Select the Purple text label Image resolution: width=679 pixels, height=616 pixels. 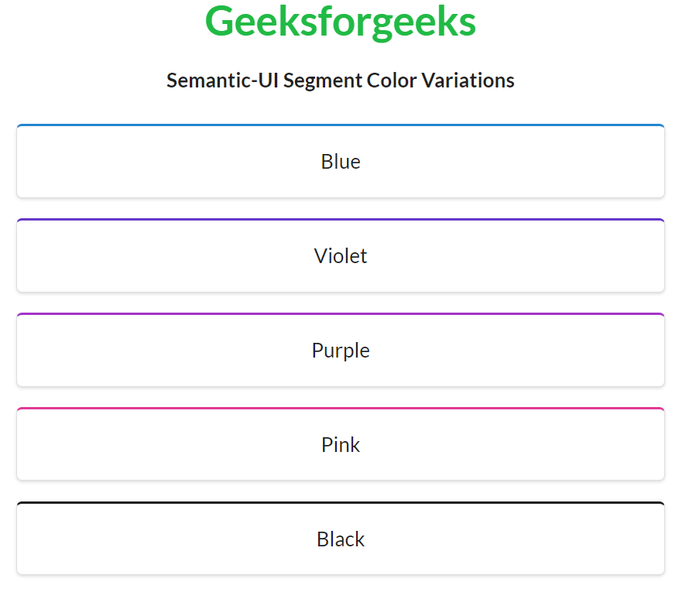(341, 351)
